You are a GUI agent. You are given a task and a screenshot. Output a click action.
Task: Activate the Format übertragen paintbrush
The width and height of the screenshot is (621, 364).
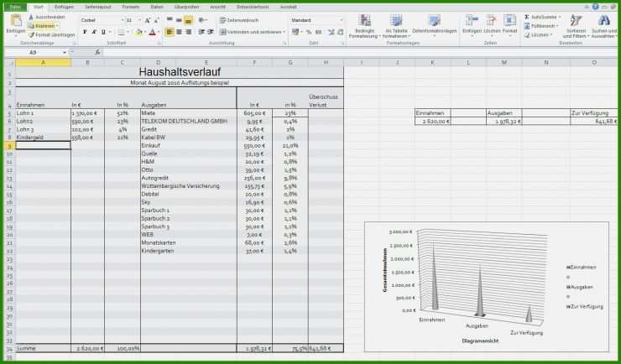(x=51, y=35)
